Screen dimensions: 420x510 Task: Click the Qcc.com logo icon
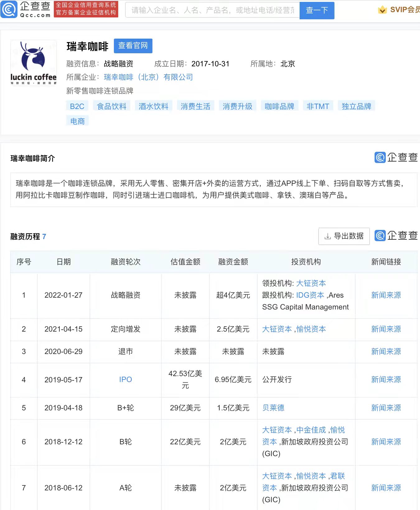[x=9, y=10]
